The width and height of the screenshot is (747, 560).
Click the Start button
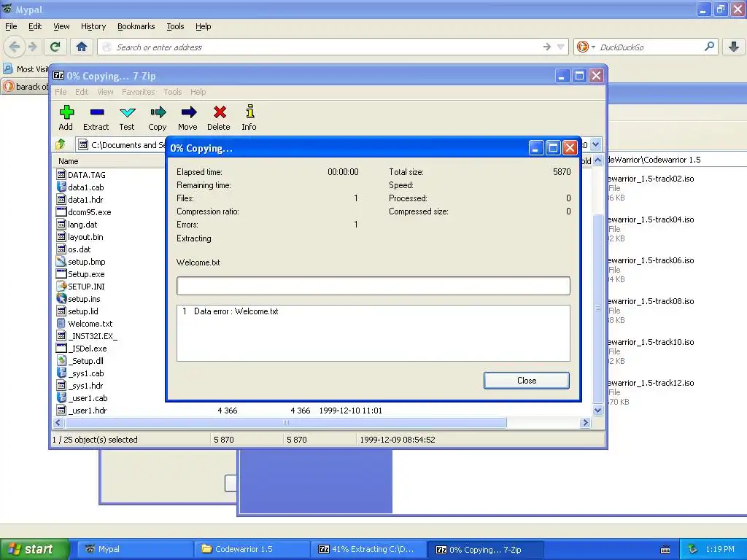[34, 550]
